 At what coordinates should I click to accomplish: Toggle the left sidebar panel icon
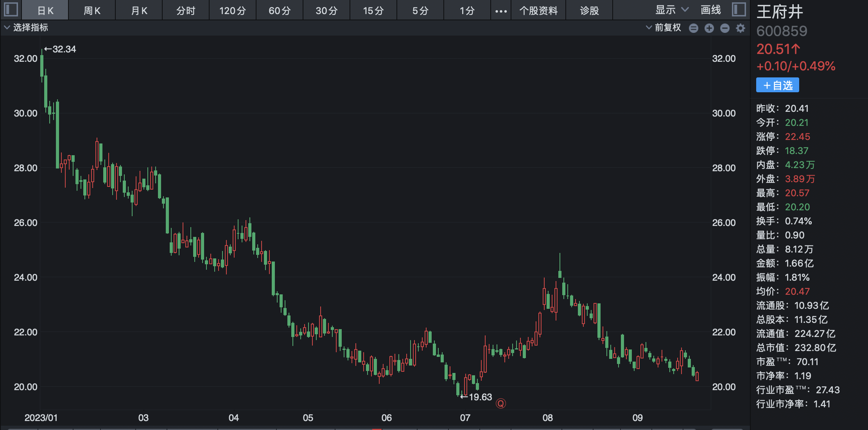[11, 9]
